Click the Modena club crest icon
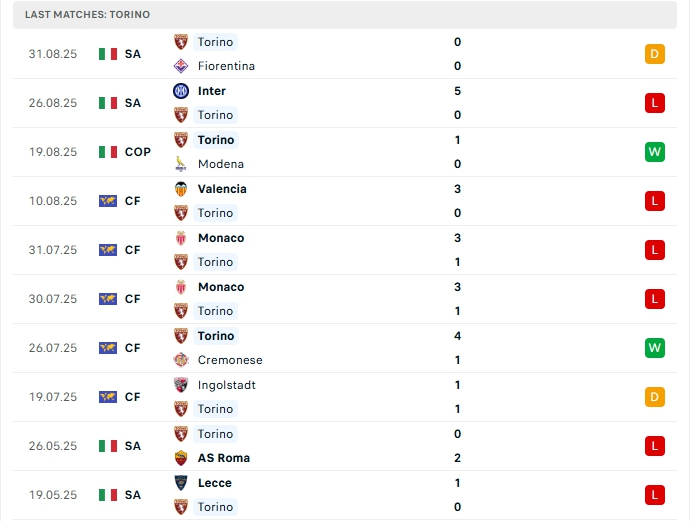 (x=181, y=164)
